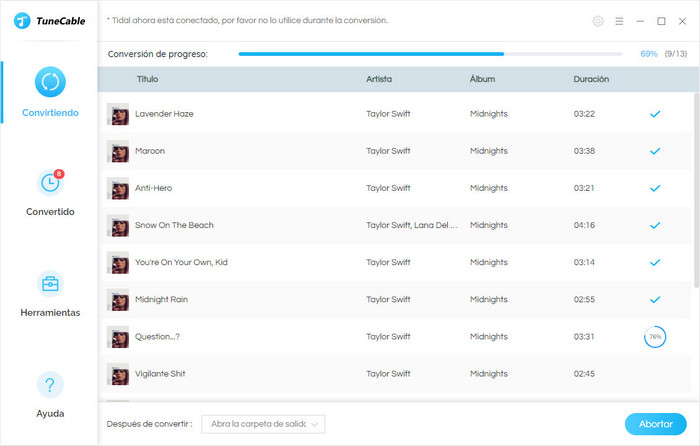
Task: Expand the 'Después de convertir' dropdown
Action: point(263,424)
